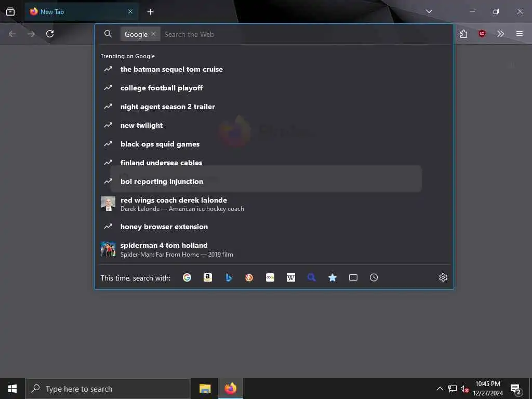Select suggestion new twilight
This screenshot has height=399, width=532.
[274, 125]
